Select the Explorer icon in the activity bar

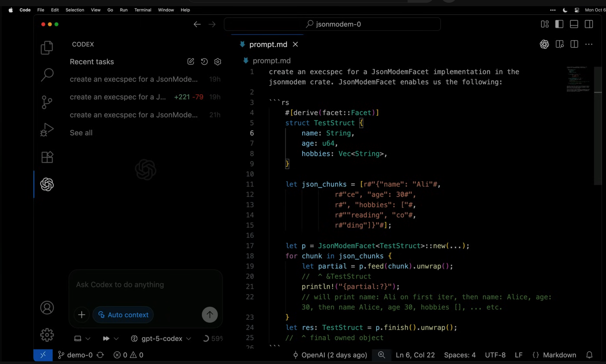click(47, 47)
